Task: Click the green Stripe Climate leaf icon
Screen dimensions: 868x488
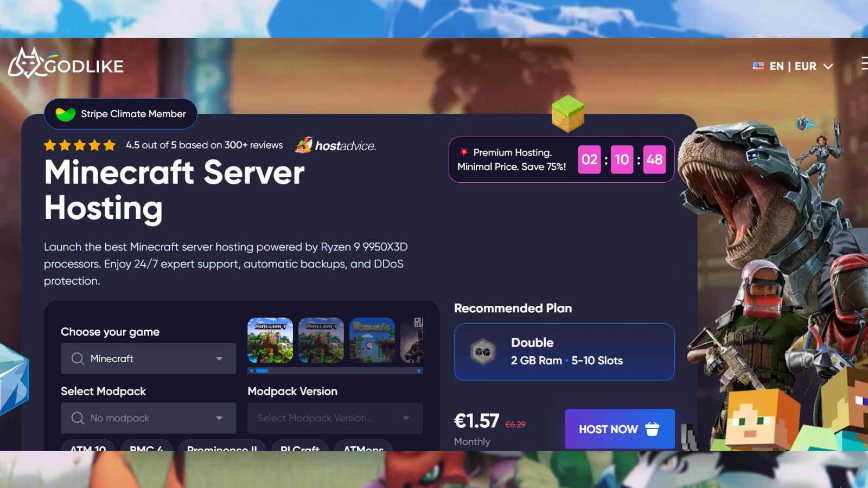Action: point(66,114)
